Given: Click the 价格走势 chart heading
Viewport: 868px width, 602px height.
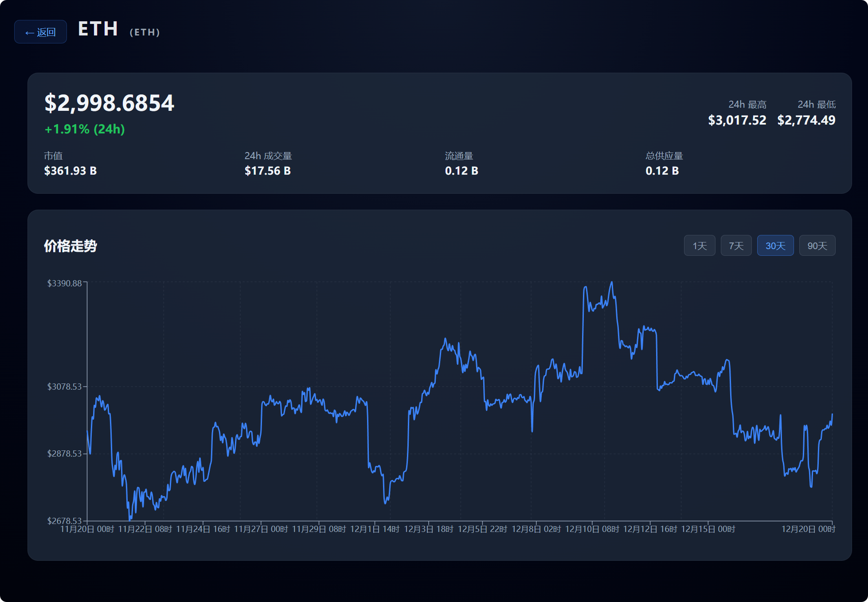Looking at the screenshot, I should [70, 246].
